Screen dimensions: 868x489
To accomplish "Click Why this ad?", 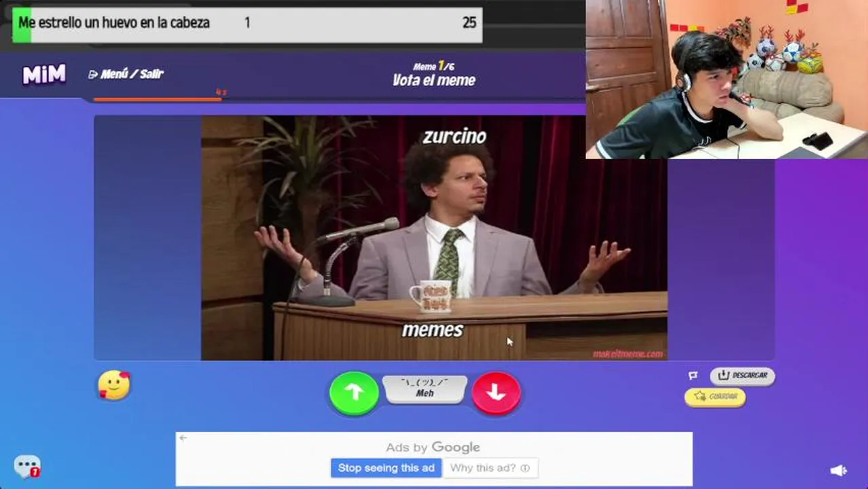I will point(490,468).
